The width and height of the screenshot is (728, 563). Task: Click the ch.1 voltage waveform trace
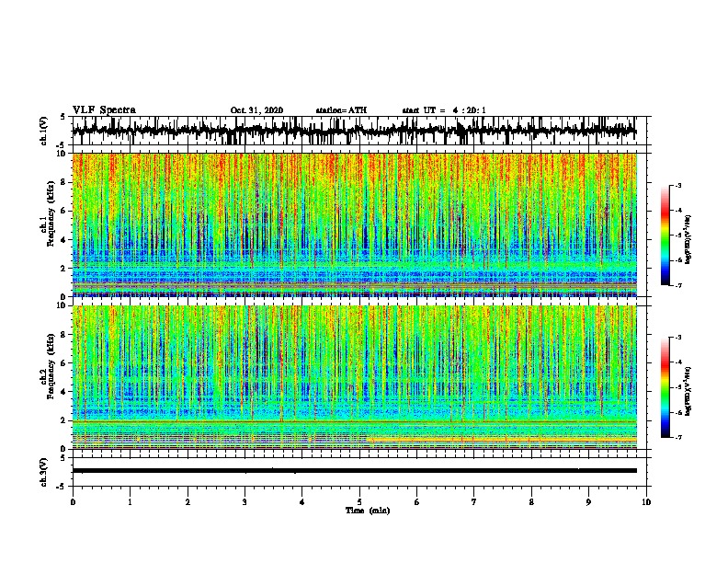(354, 131)
